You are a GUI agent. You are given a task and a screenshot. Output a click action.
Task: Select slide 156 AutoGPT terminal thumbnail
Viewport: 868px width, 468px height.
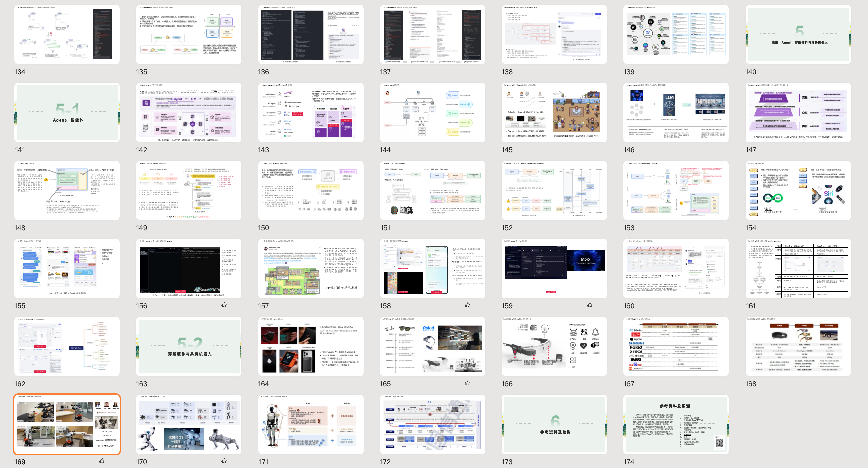point(189,268)
